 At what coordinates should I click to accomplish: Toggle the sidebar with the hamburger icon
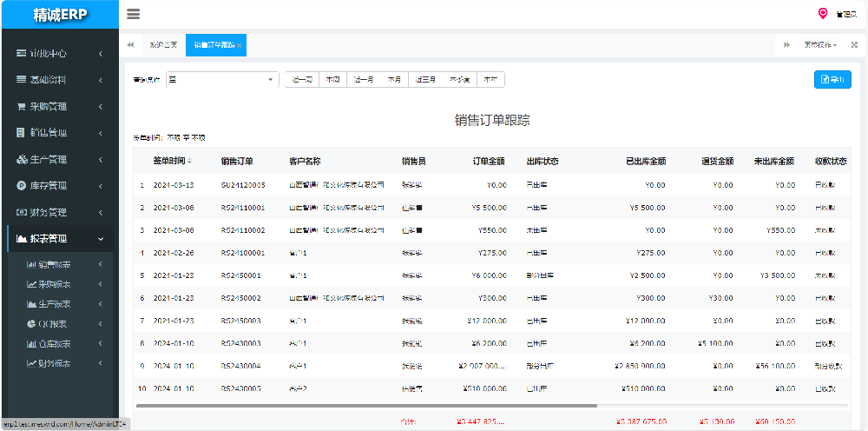point(134,14)
